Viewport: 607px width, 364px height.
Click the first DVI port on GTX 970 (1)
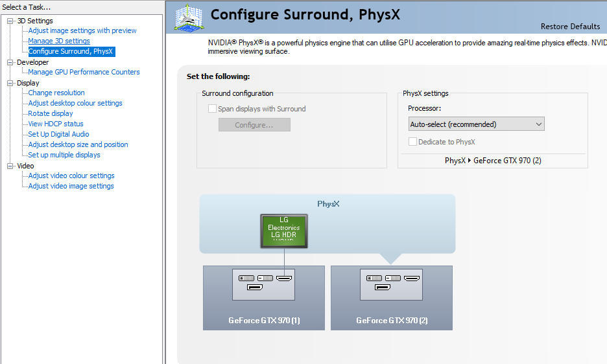pos(246,278)
